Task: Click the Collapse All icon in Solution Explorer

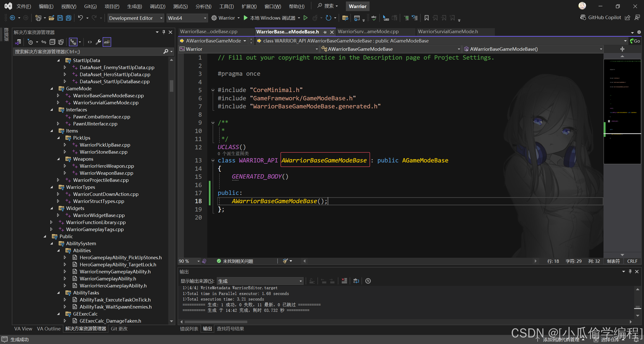Action: coord(52,42)
